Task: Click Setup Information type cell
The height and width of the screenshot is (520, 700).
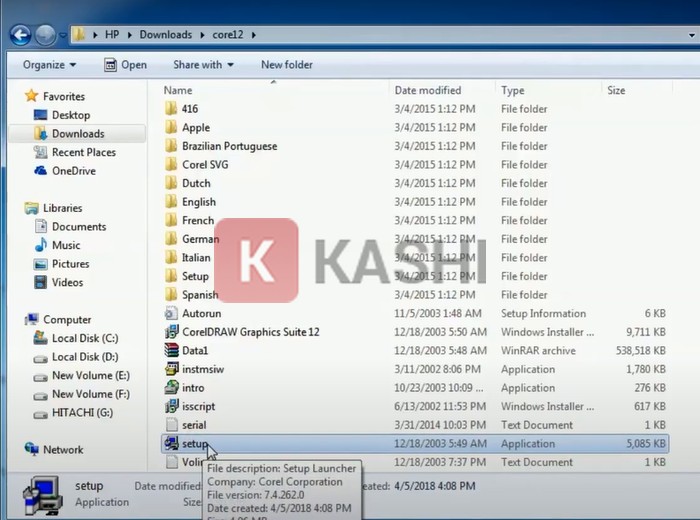Action: tap(543, 313)
